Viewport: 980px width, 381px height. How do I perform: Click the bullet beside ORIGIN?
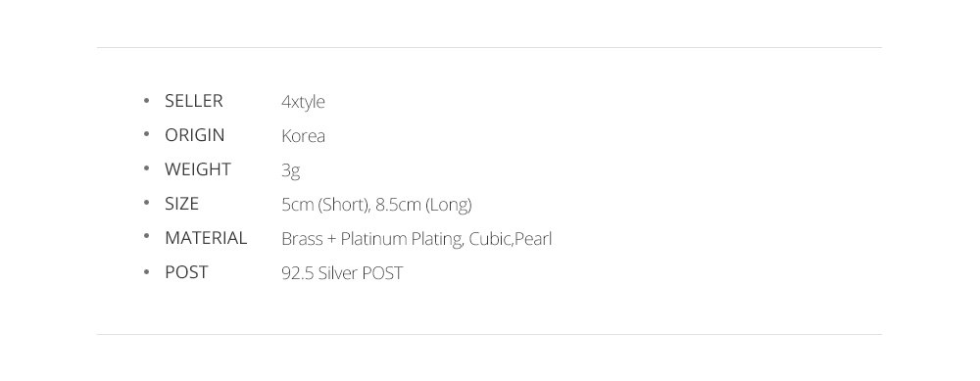point(146,133)
